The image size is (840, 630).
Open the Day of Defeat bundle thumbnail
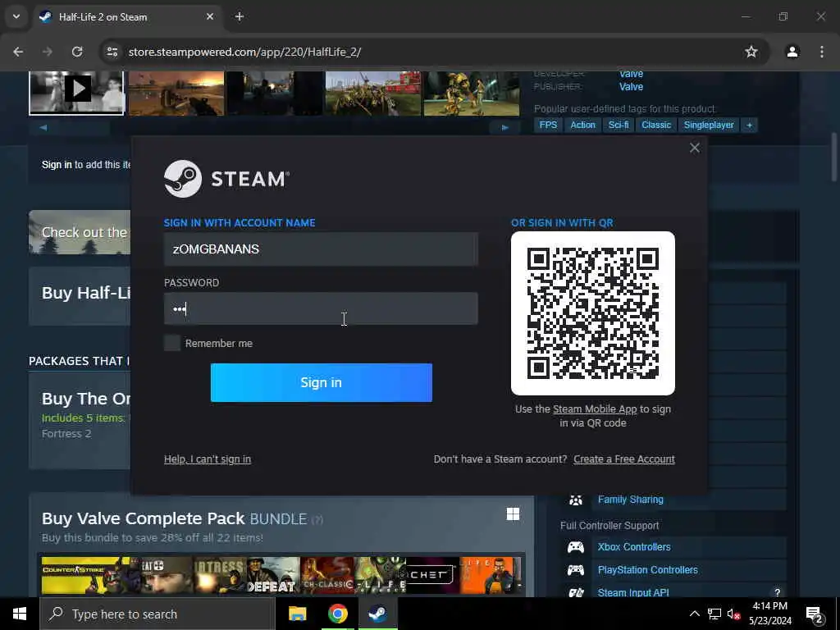(272, 575)
